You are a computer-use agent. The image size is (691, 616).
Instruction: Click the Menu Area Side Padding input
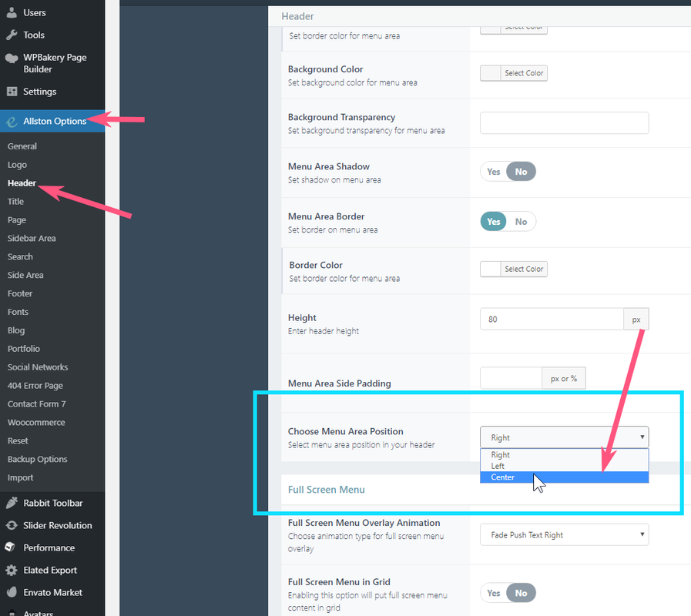[x=511, y=378]
